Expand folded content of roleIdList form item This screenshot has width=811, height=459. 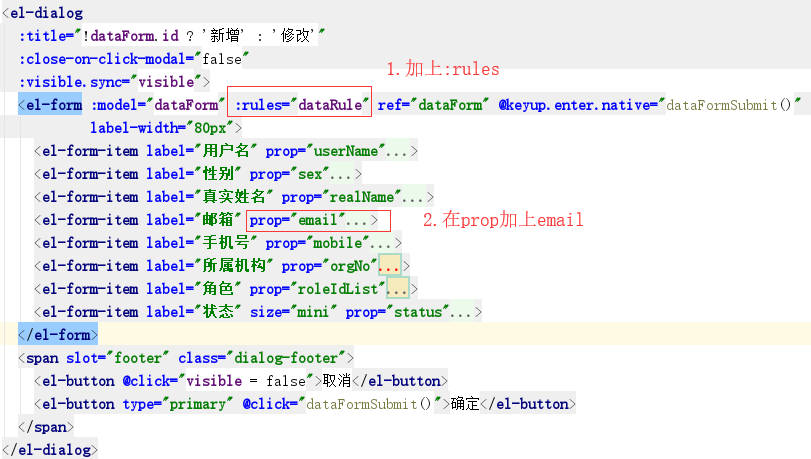click(x=397, y=289)
